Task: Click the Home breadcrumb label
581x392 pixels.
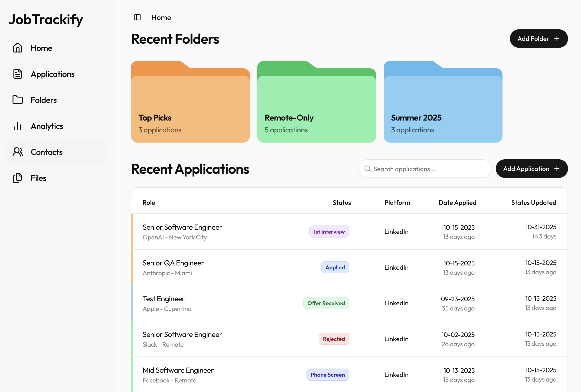Action: (x=161, y=17)
